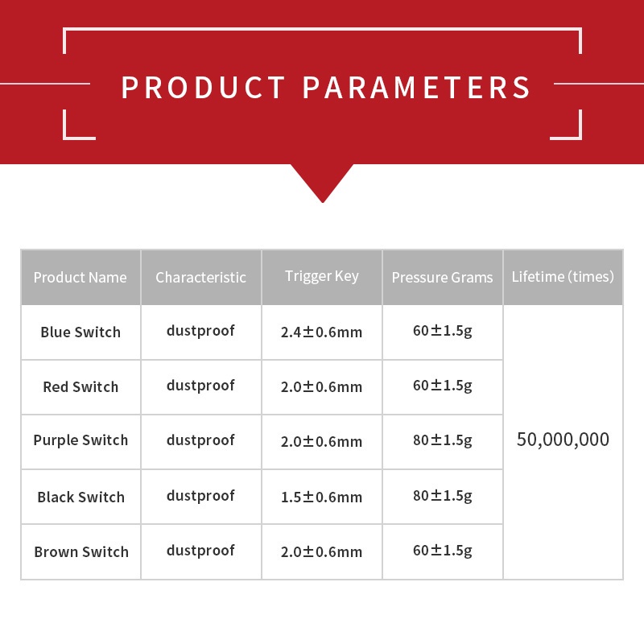
Task: Select dustproof in the Black Switch row
Action: point(200,496)
